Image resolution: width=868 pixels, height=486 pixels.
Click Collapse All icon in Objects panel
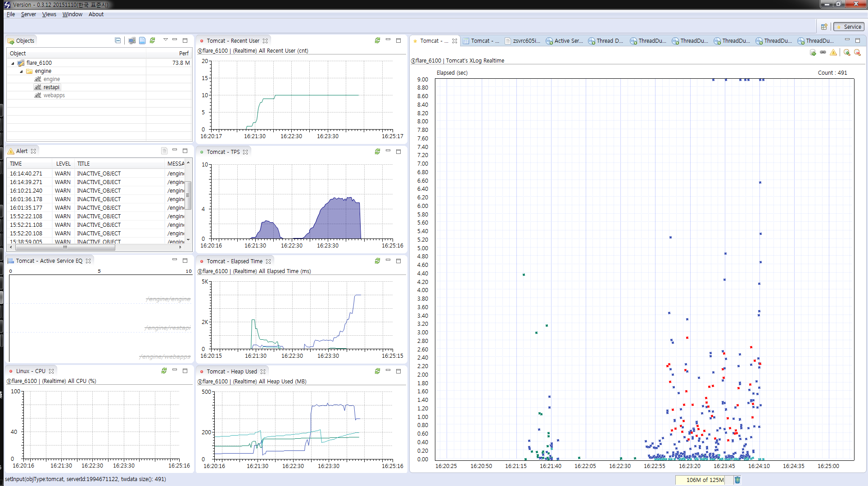[x=118, y=40]
